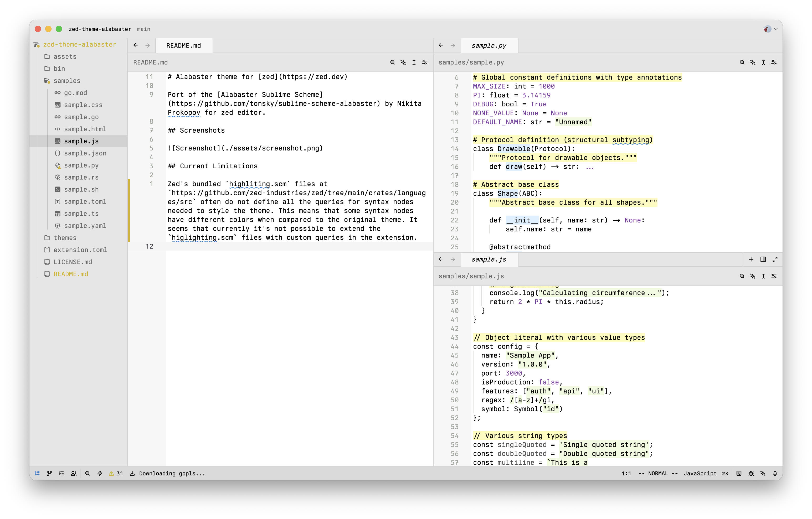Open the terminal panel icon
The image size is (812, 519).
tap(739, 473)
